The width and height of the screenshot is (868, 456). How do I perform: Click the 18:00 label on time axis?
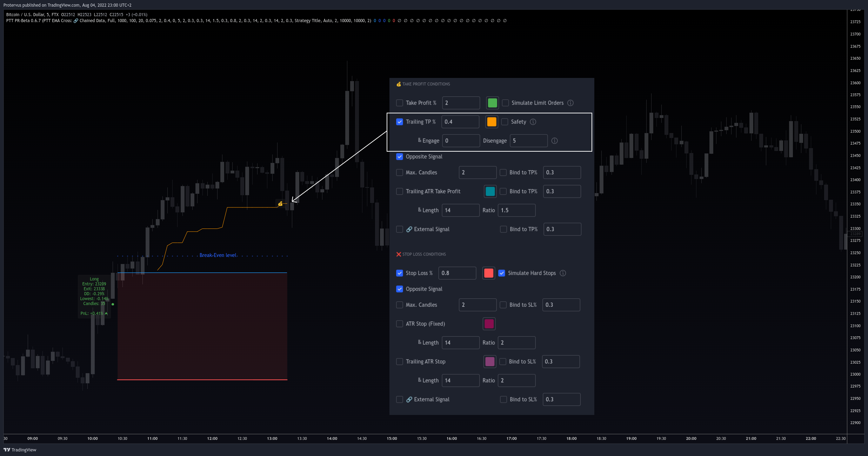coord(572,438)
